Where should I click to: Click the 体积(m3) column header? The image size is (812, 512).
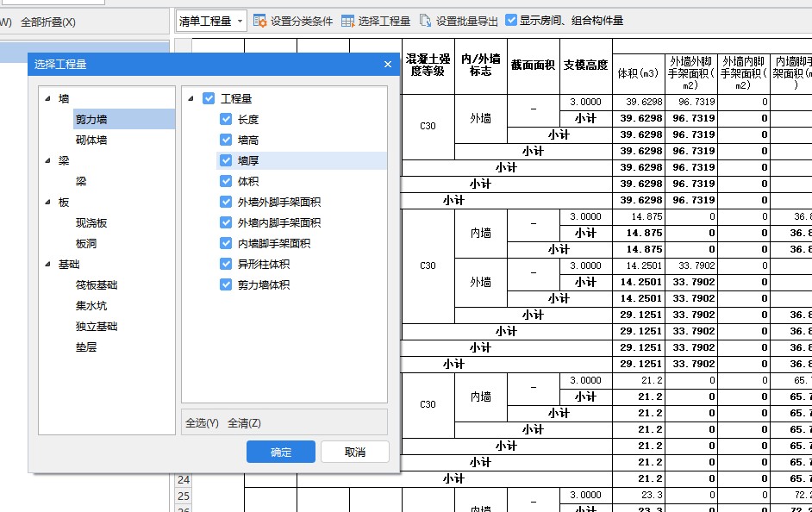[638, 73]
